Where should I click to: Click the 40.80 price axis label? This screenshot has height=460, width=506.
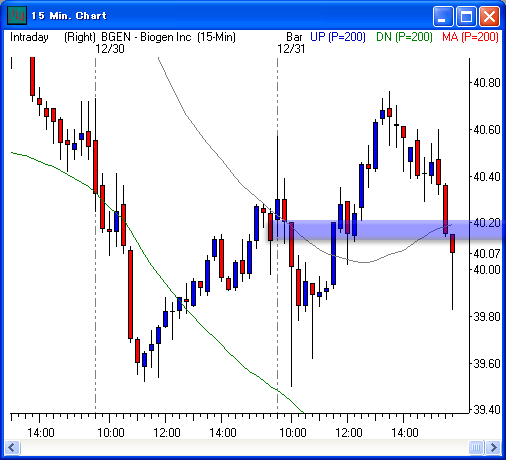point(487,82)
